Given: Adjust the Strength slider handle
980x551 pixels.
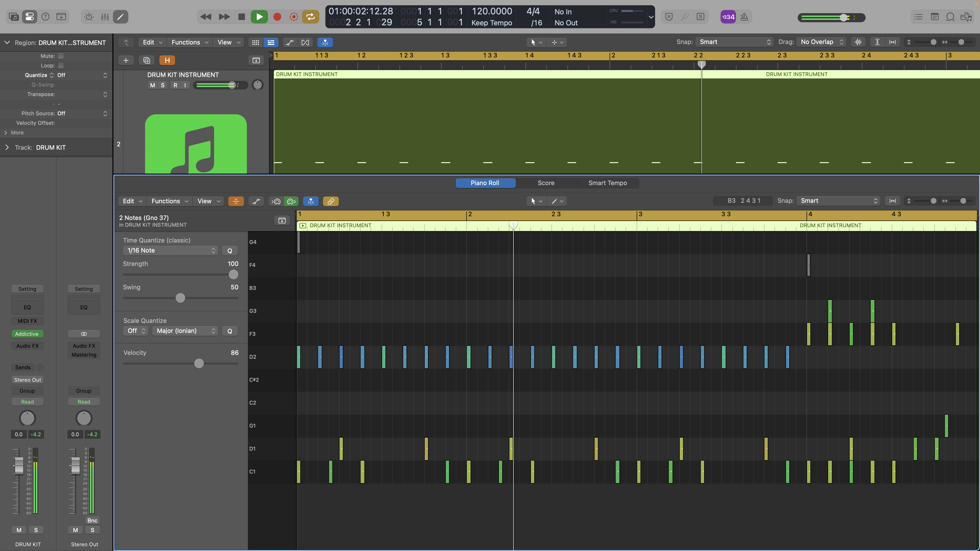Looking at the screenshot, I should click(x=233, y=275).
